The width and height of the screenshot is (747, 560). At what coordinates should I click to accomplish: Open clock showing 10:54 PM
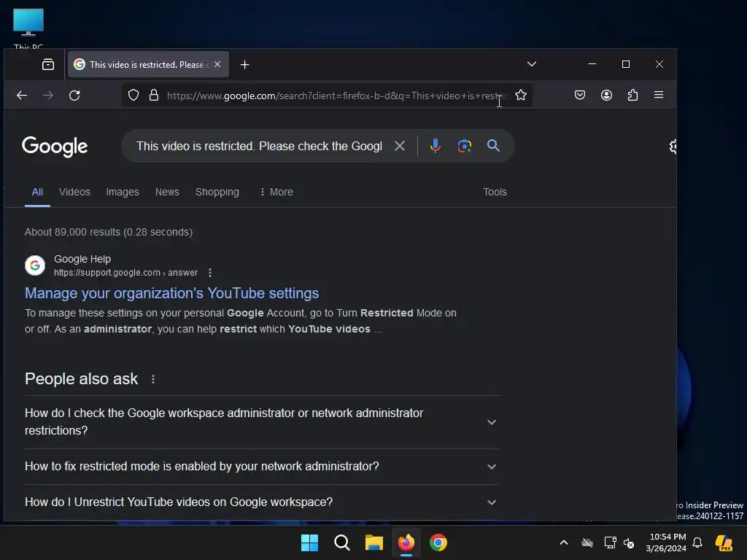tap(667, 542)
